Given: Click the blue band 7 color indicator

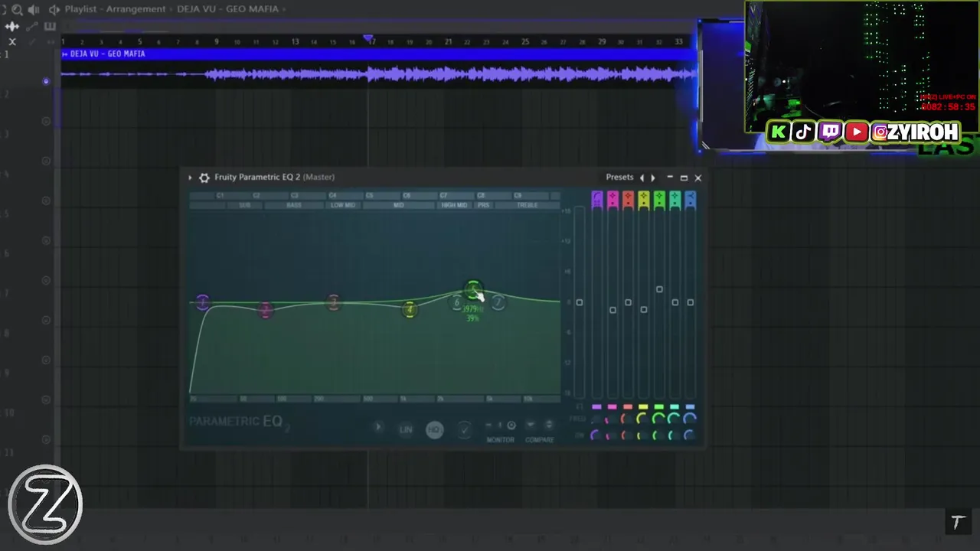Looking at the screenshot, I should [x=691, y=407].
